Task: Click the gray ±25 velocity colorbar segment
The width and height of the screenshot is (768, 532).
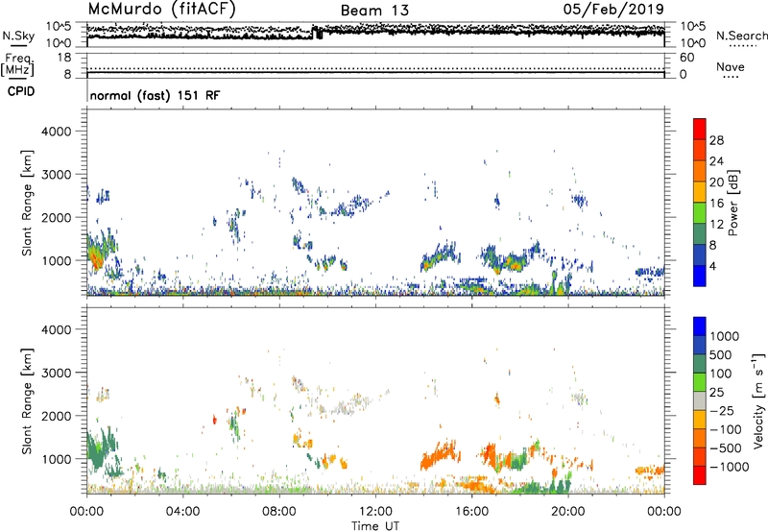Action: pyautogui.click(x=700, y=401)
